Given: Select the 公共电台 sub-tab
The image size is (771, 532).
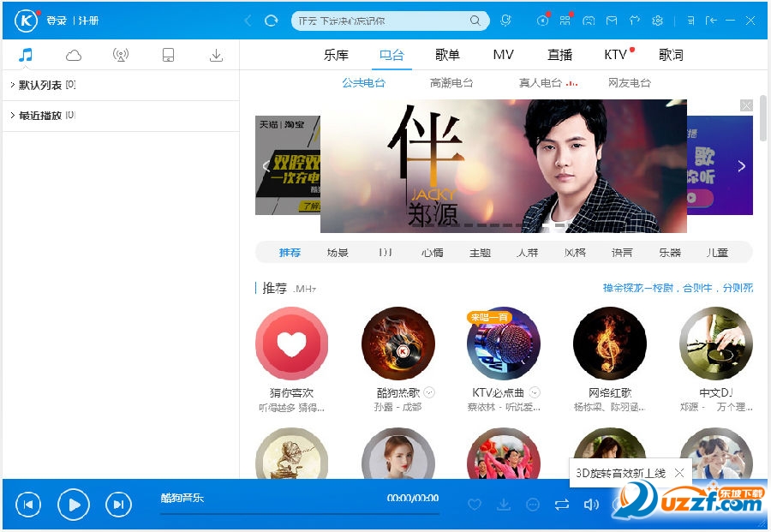Looking at the screenshot, I should 364,82.
